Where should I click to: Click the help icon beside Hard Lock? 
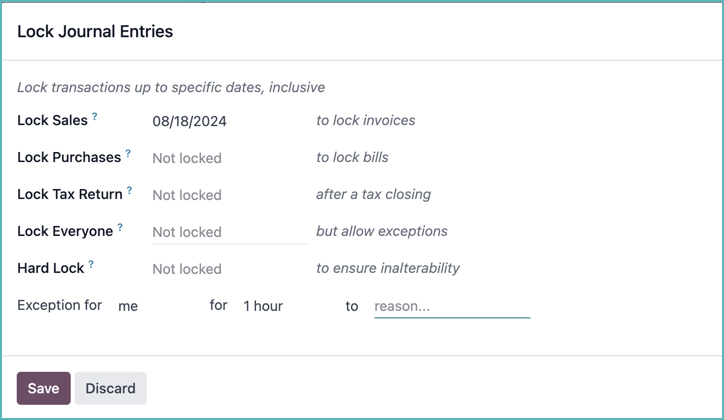(91, 265)
